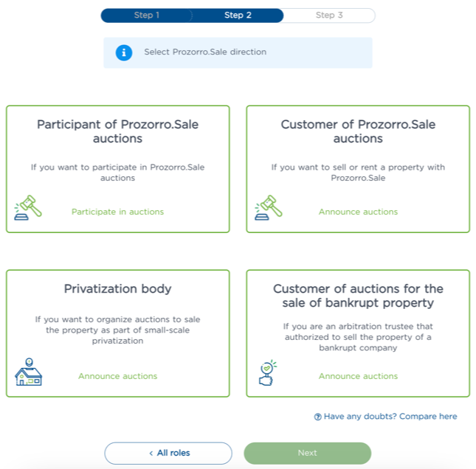Jump to Step 3 in progress bar
Image resolution: width=476 pixels, height=469 pixels.
(x=329, y=15)
